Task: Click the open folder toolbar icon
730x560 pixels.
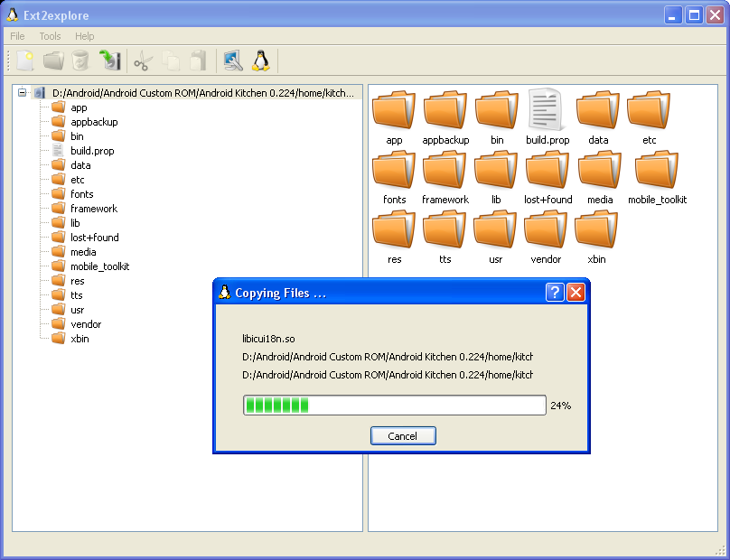Action: tap(53, 61)
